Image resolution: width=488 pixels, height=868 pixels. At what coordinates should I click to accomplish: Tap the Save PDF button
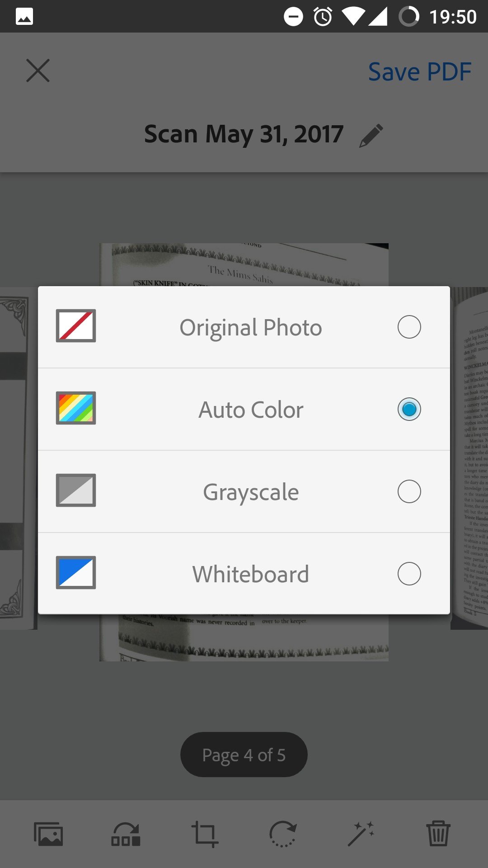420,71
